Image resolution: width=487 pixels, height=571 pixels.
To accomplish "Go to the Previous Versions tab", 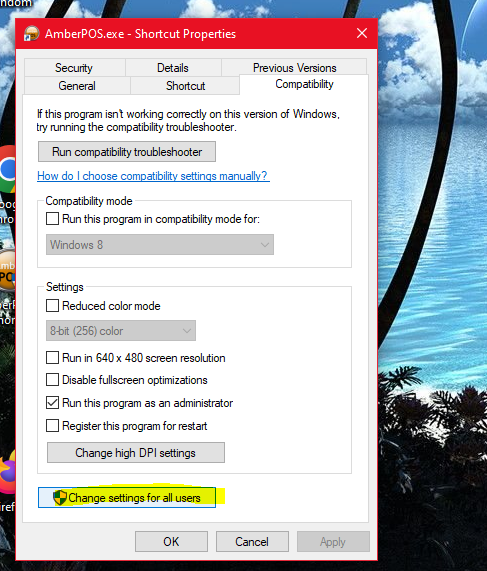I will tap(294, 68).
